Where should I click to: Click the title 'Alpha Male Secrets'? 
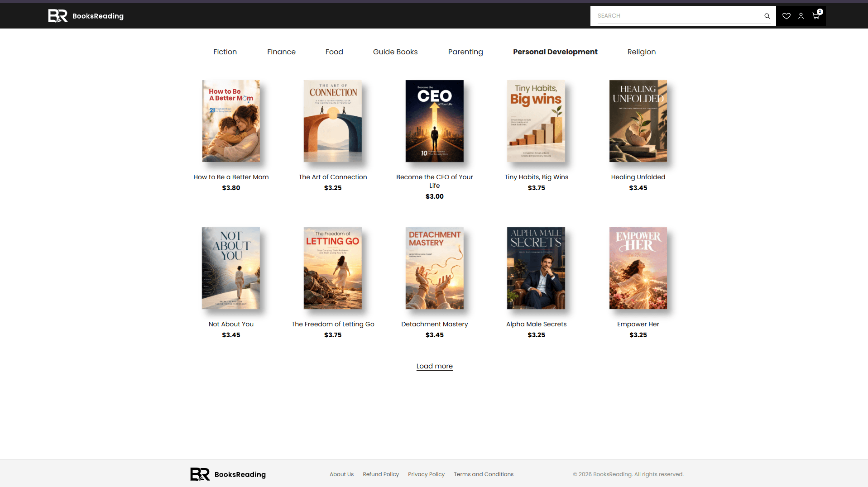536,324
